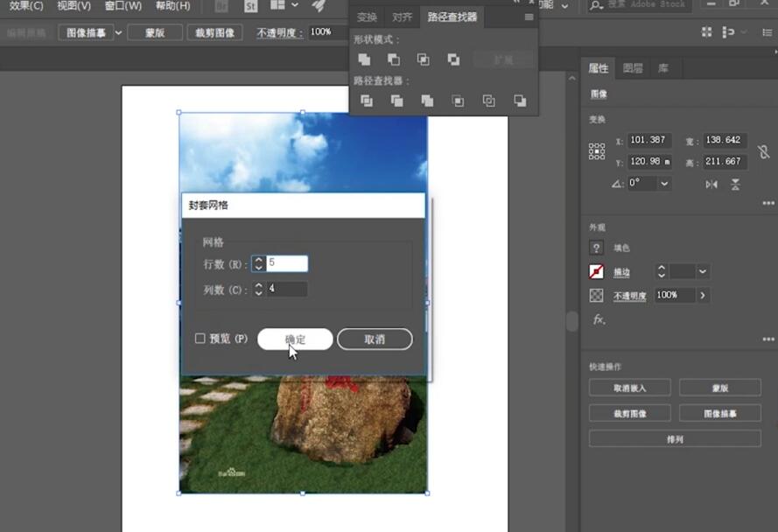Flip the image horizontally in Transform section
This screenshot has height=532, width=778.
click(x=711, y=185)
